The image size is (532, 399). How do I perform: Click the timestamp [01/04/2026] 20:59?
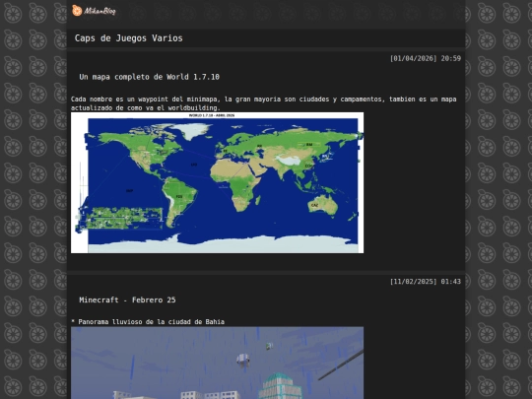click(x=426, y=58)
